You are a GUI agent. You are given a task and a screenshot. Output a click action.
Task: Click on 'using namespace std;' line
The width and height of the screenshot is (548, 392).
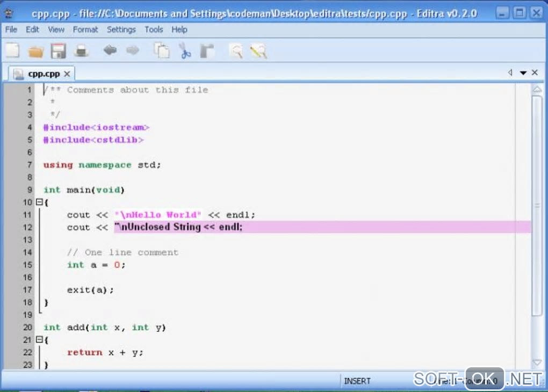click(x=102, y=165)
